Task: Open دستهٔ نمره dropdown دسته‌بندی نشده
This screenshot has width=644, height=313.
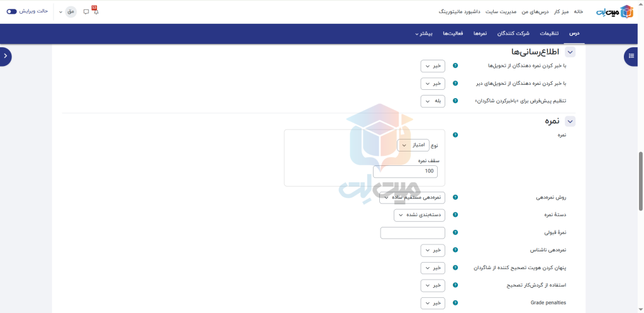Action: click(419, 215)
